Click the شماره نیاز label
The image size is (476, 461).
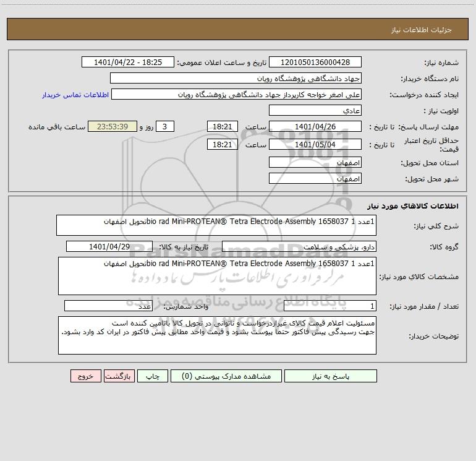click(441, 63)
